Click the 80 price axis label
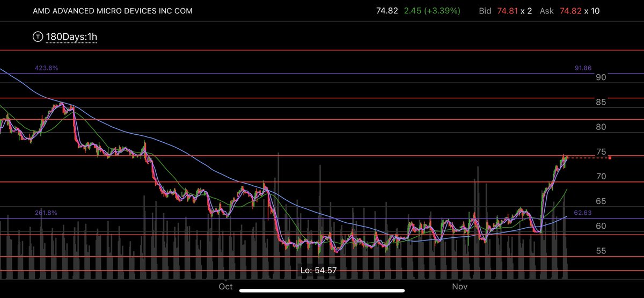 click(601, 127)
